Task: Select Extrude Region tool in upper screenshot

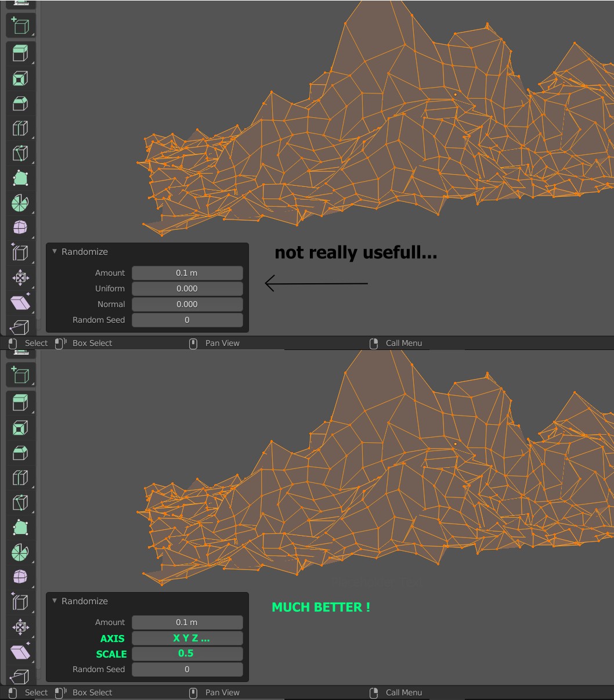Action: [x=20, y=53]
